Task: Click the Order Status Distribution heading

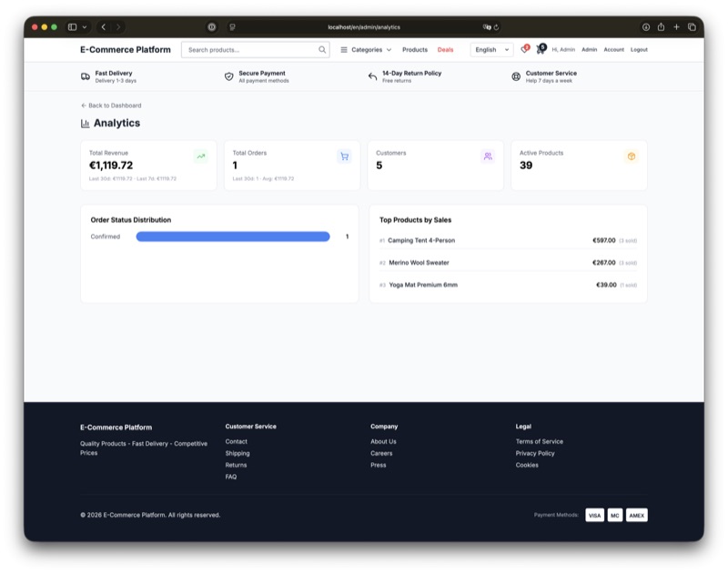Action: [131, 220]
